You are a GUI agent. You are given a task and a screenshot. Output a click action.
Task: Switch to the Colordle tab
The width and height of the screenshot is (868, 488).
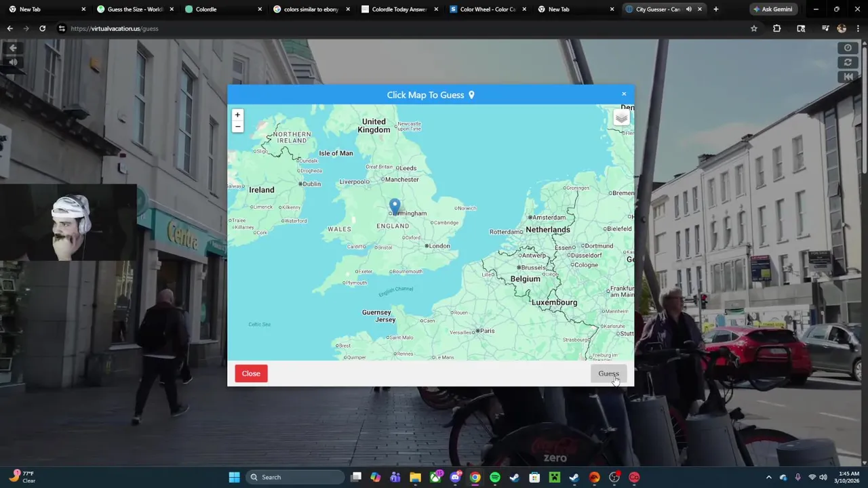pos(224,9)
